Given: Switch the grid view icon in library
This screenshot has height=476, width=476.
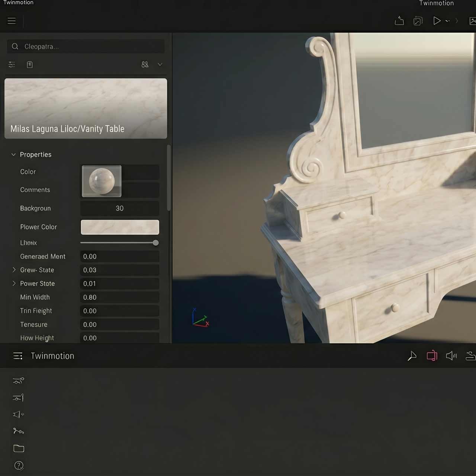Looking at the screenshot, I should click(x=145, y=65).
